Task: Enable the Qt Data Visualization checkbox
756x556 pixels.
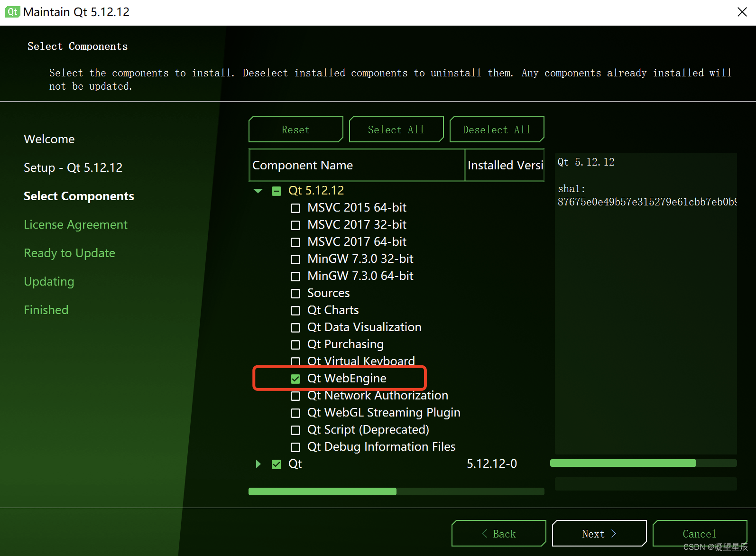Action: (295, 327)
